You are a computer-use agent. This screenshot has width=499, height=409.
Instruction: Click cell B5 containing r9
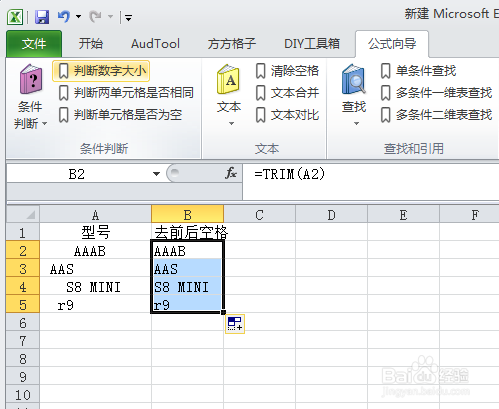187,304
